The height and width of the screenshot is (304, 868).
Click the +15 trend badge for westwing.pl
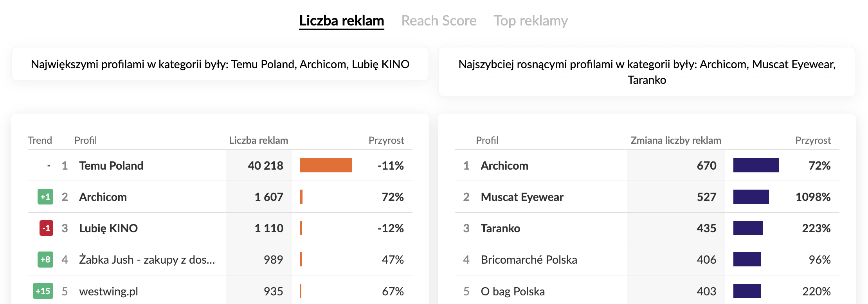43,291
